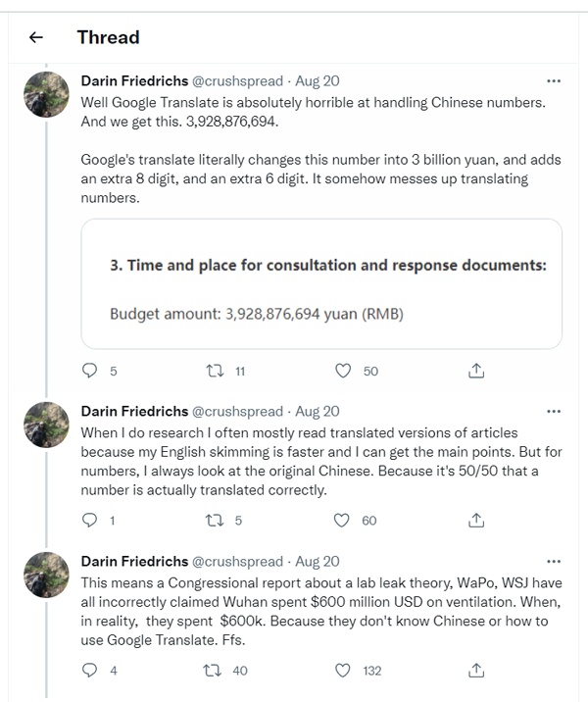Click the back arrow next to Thread

pyautogui.click(x=36, y=37)
